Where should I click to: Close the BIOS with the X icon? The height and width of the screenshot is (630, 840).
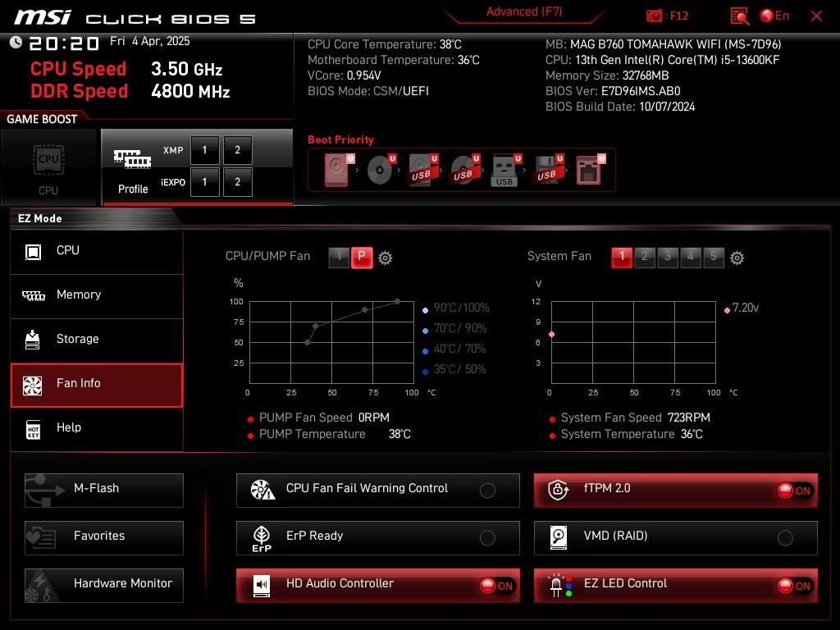pyautogui.click(x=816, y=16)
